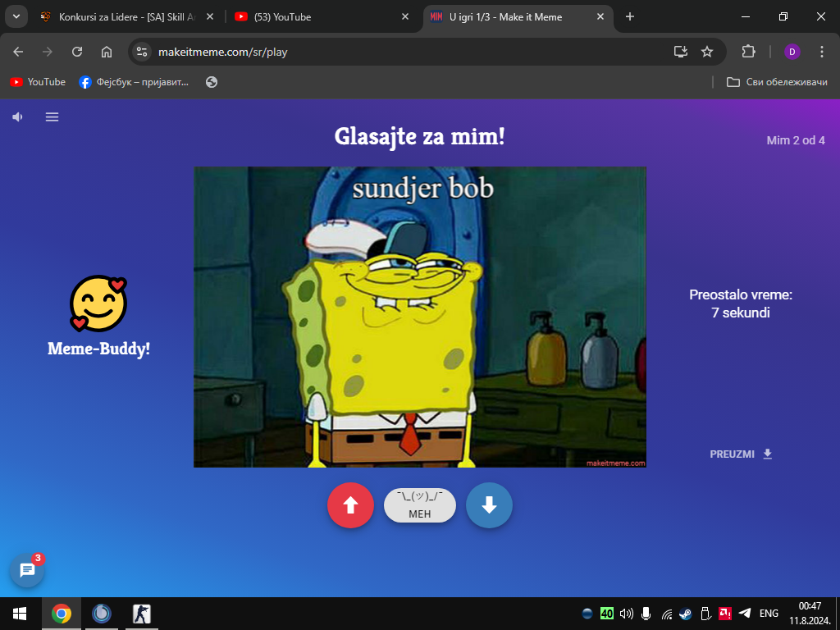Screen dimensions: 840x630
Task: Reload the current page
Action: pyautogui.click(x=77, y=52)
